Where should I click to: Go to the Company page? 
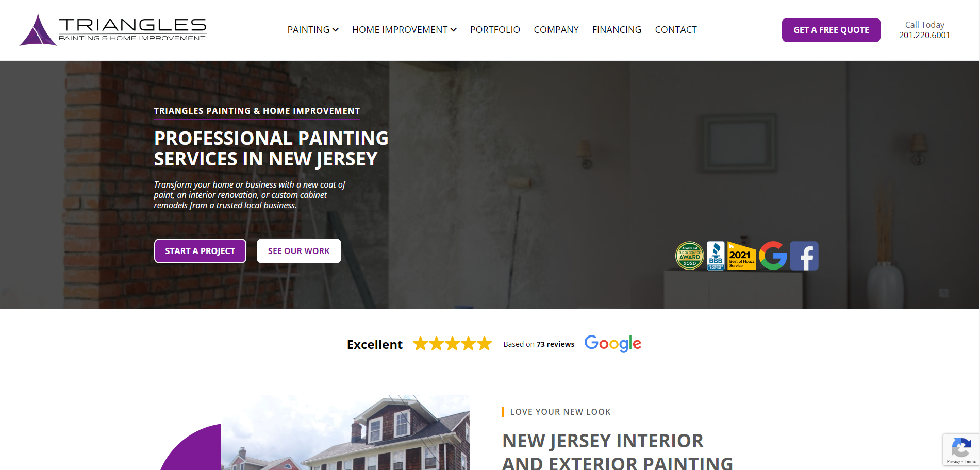coord(556,30)
